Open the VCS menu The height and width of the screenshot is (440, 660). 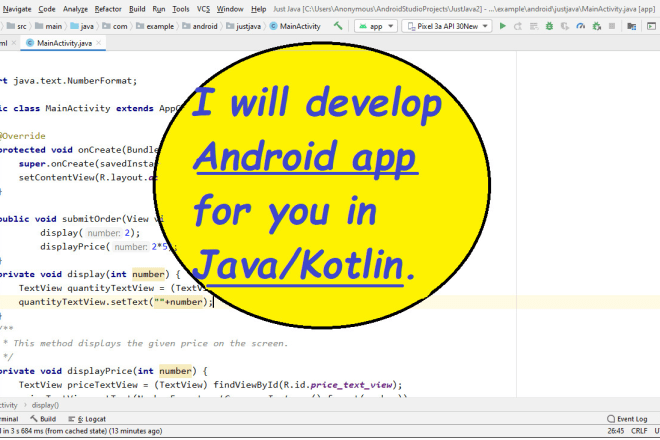(203, 9)
